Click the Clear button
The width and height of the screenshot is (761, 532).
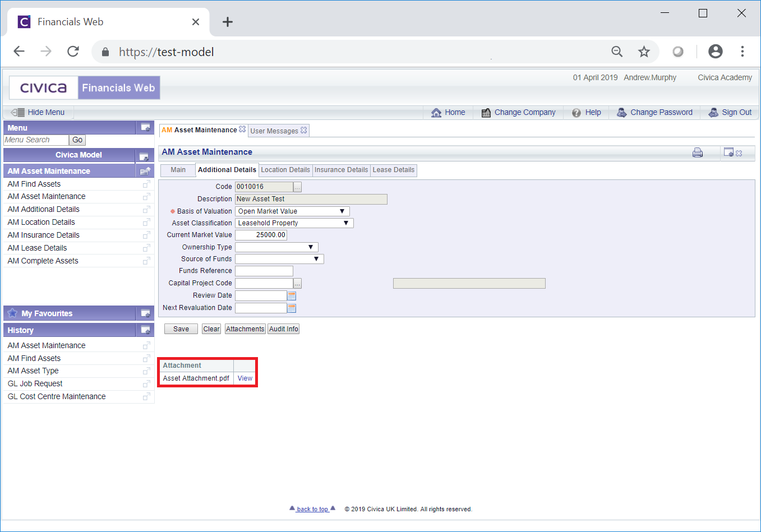tap(211, 329)
